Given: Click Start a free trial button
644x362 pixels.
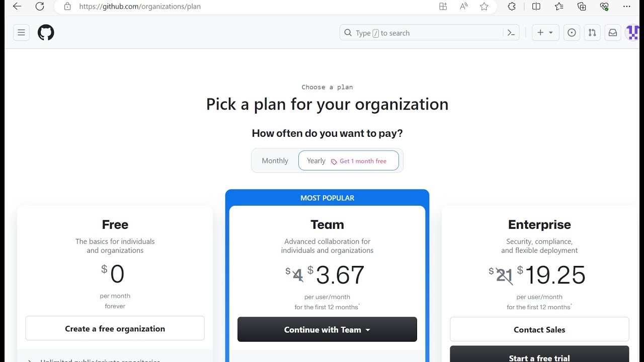Looking at the screenshot, I should 539,354.
